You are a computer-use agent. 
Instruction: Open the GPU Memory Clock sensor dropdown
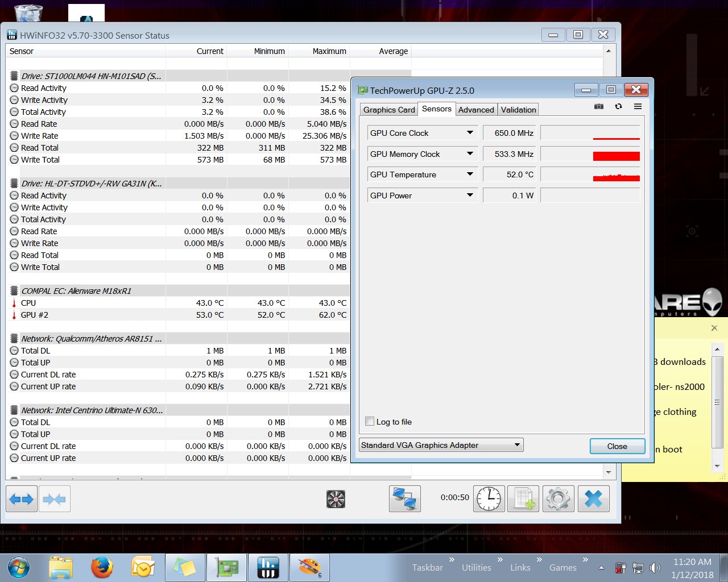[x=470, y=154]
